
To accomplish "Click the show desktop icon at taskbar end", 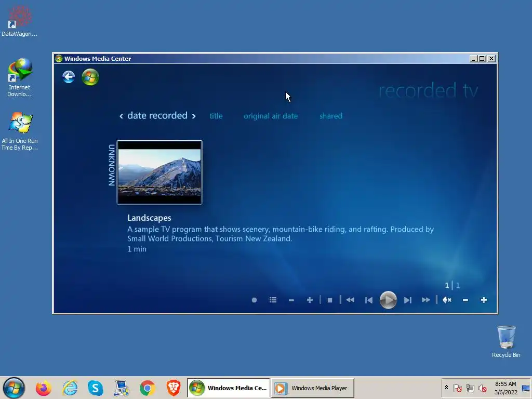I will tap(526, 388).
